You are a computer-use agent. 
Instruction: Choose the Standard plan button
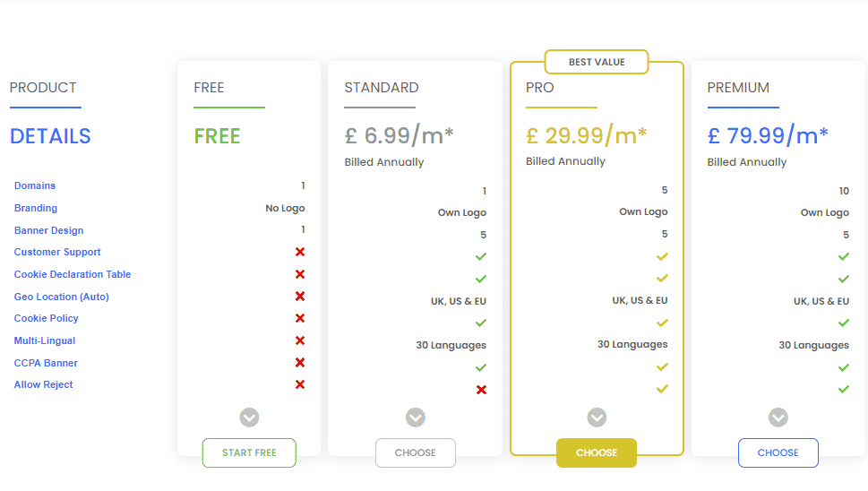point(415,452)
